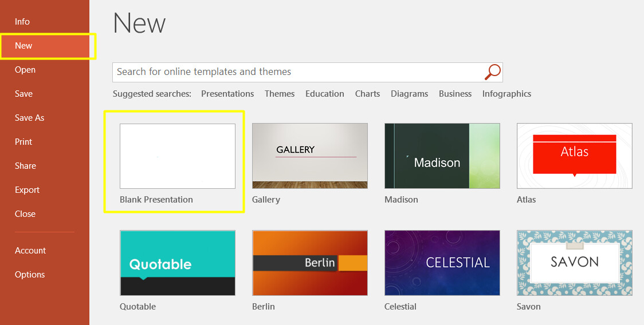
Task: Open the Info menu item
Action: (22, 22)
